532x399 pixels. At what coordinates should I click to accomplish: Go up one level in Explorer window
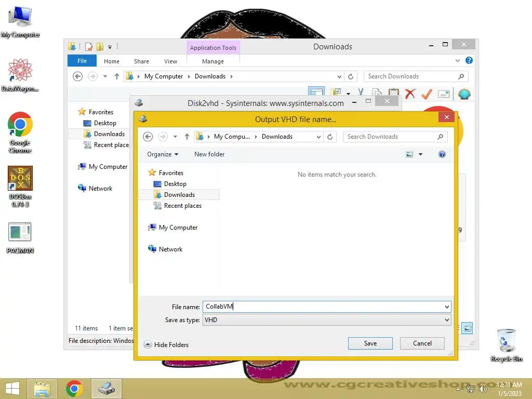pyautogui.click(x=117, y=76)
